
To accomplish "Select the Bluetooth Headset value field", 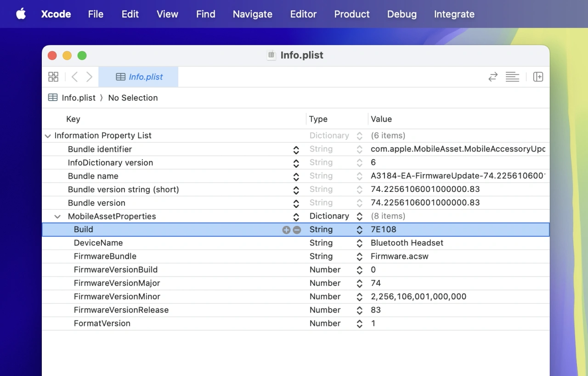I will click(407, 243).
